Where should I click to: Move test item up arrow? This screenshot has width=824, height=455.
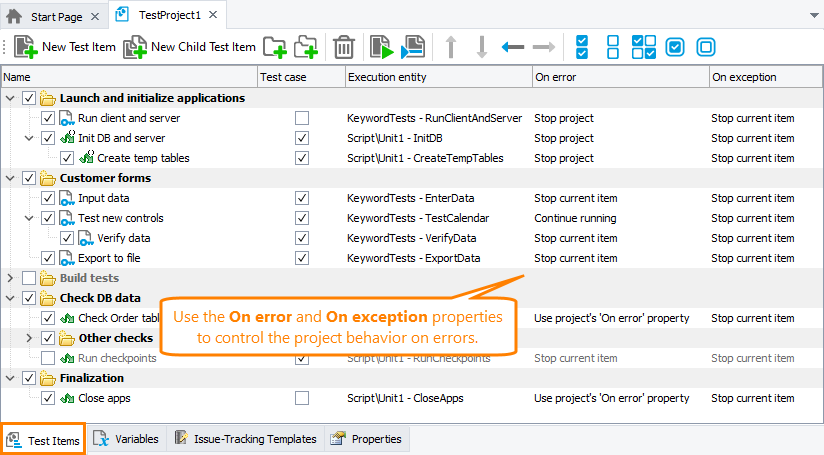450,47
